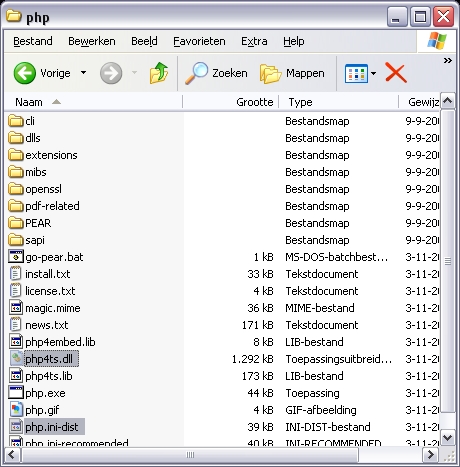Screen dimensions: 460x467
Task: Click the horizontal scrollbar thumb
Action: tap(190, 455)
